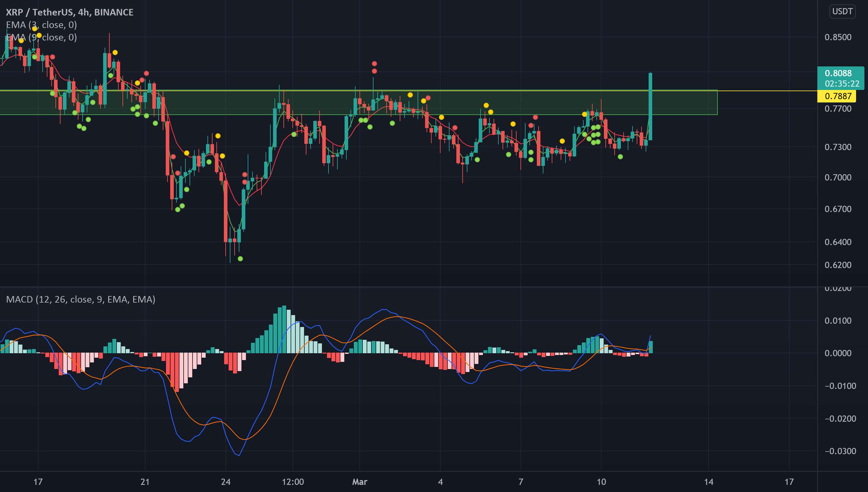Click the date label 24 on time axis
This screenshot has height=492, width=868.
point(226,482)
